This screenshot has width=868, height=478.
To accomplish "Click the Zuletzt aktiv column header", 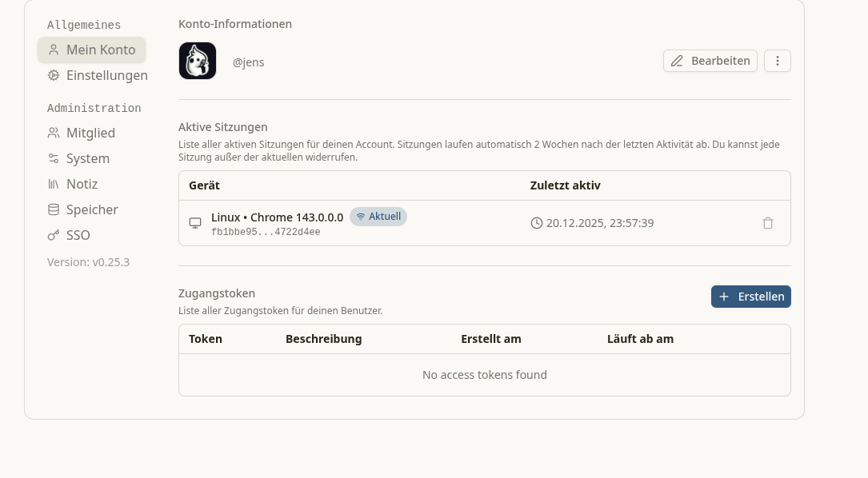I will click(x=565, y=185).
